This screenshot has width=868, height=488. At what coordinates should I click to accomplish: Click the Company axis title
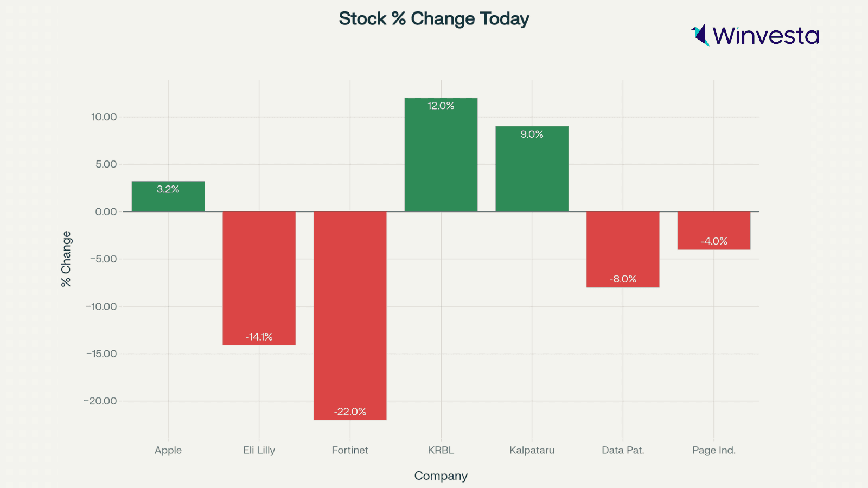(x=441, y=476)
